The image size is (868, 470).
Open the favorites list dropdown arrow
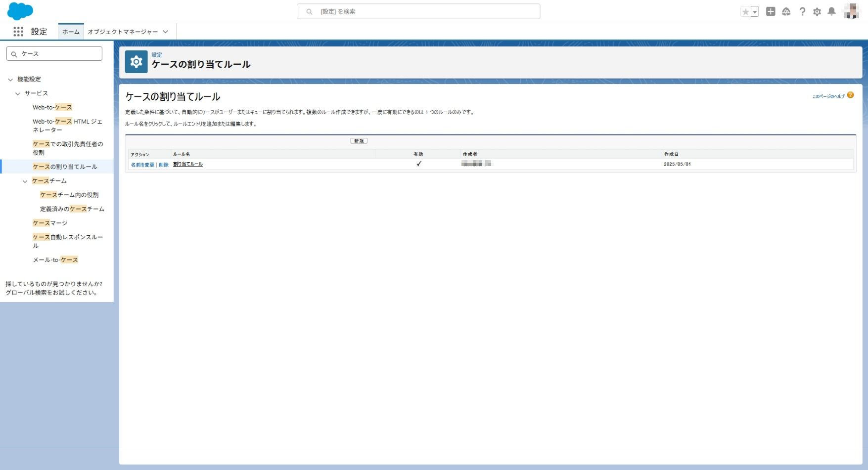pyautogui.click(x=755, y=12)
